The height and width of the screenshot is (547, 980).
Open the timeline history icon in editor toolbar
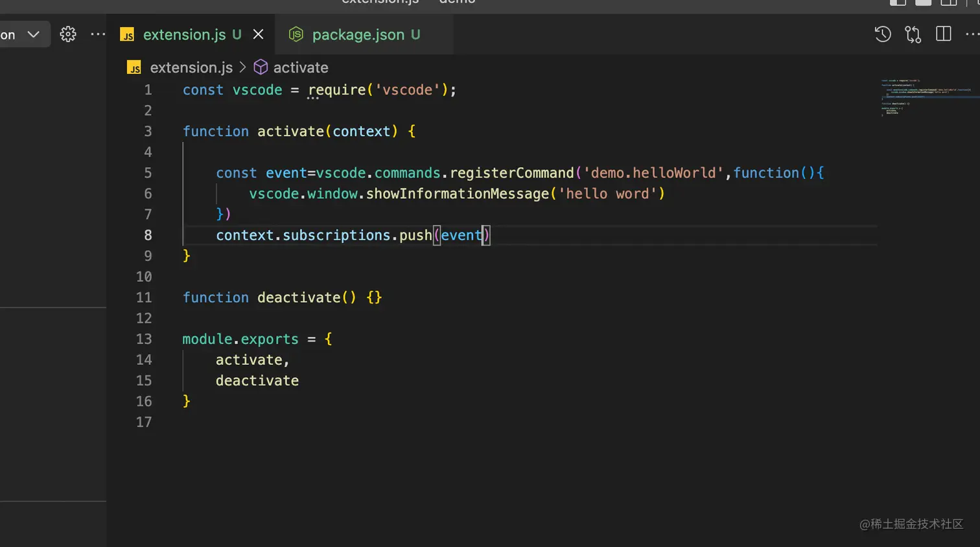[x=883, y=34]
